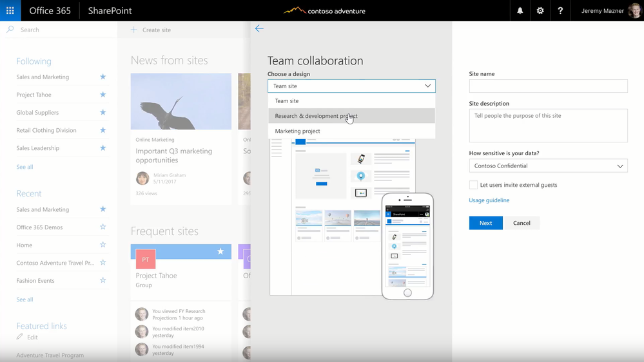Image resolution: width=644 pixels, height=362 pixels.
Task: Open Home in the Recent list
Action: click(x=24, y=245)
